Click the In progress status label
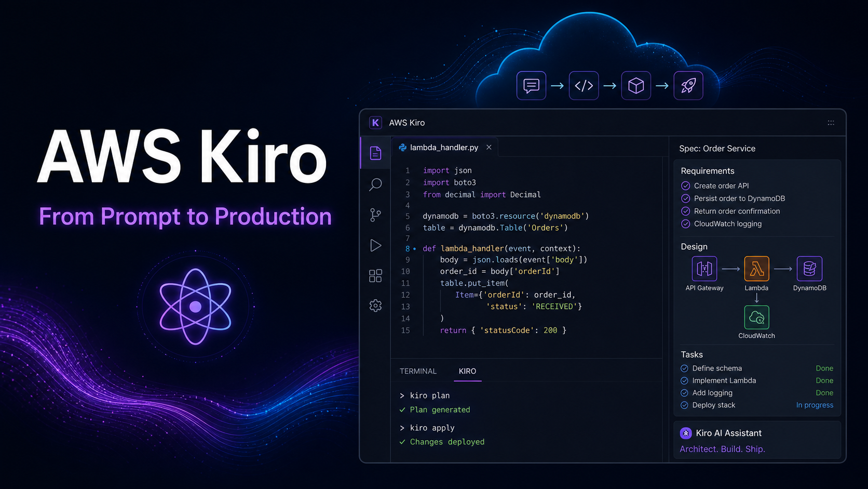The height and width of the screenshot is (489, 868). coord(815,405)
